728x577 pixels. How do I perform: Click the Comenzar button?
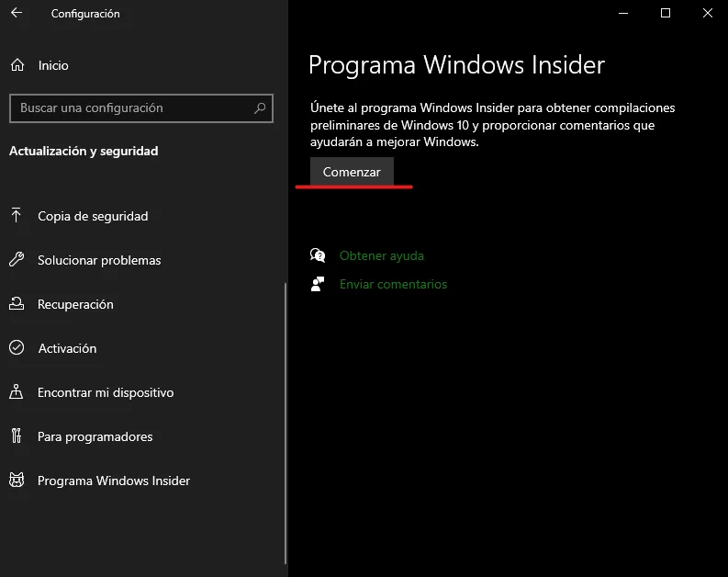pos(352,172)
